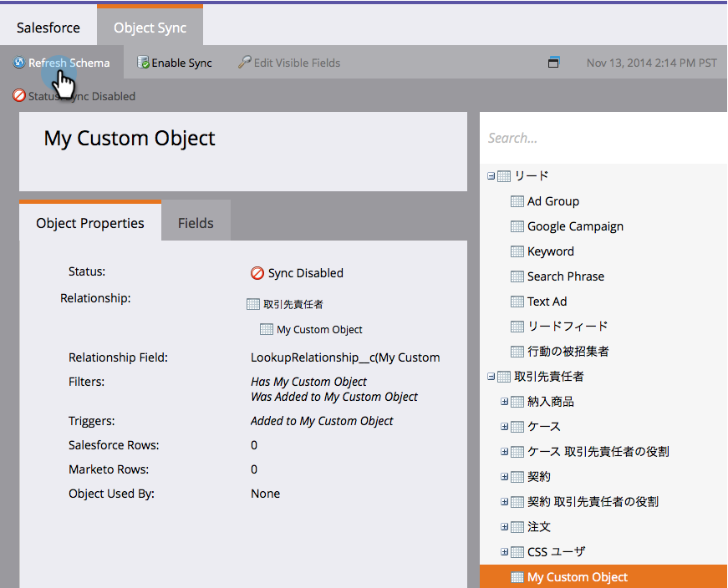Viewport: 728px width, 588px height.
Task: Click the red Sync Disabled icon in the status bar
Action: tap(19, 95)
